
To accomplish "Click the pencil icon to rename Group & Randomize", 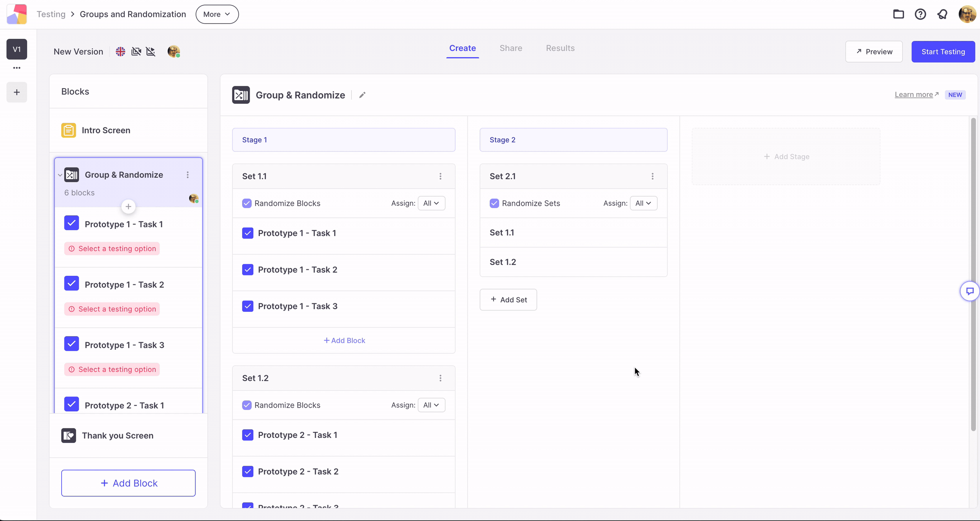I will [362, 95].
